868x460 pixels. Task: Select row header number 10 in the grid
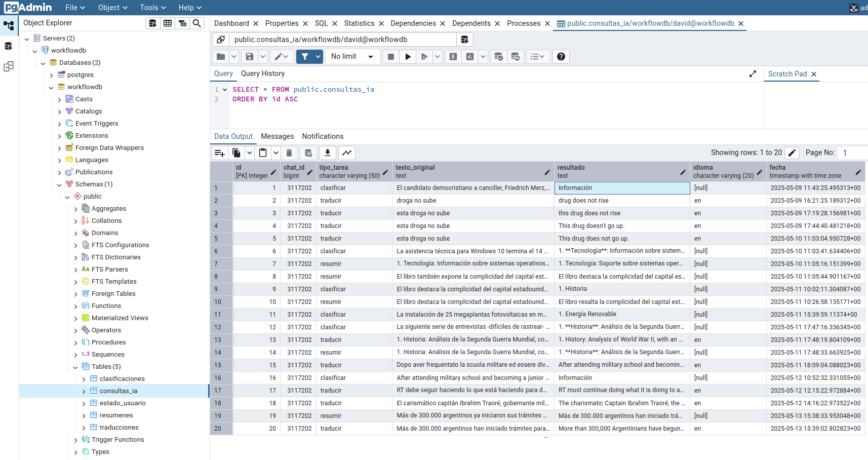(221, 302)
